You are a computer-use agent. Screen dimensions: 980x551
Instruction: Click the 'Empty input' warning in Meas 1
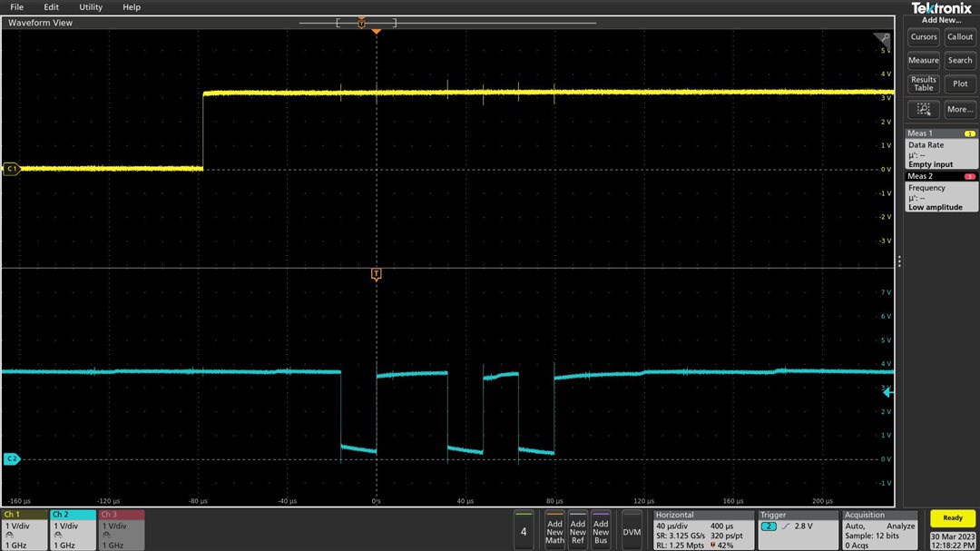point(931,164)
